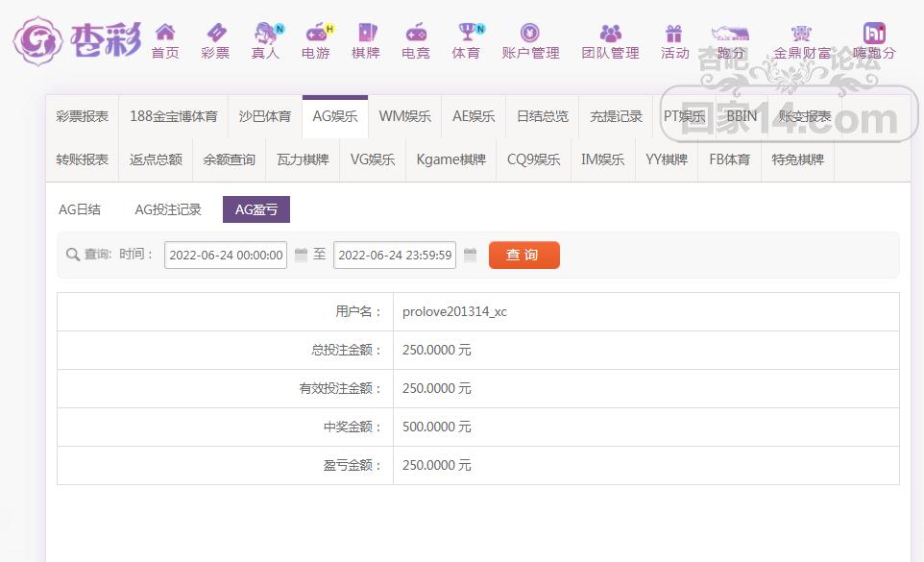924x562 pixels.
Task: Open the 电游 gamepad icon
Action: [x=316, y=34]
